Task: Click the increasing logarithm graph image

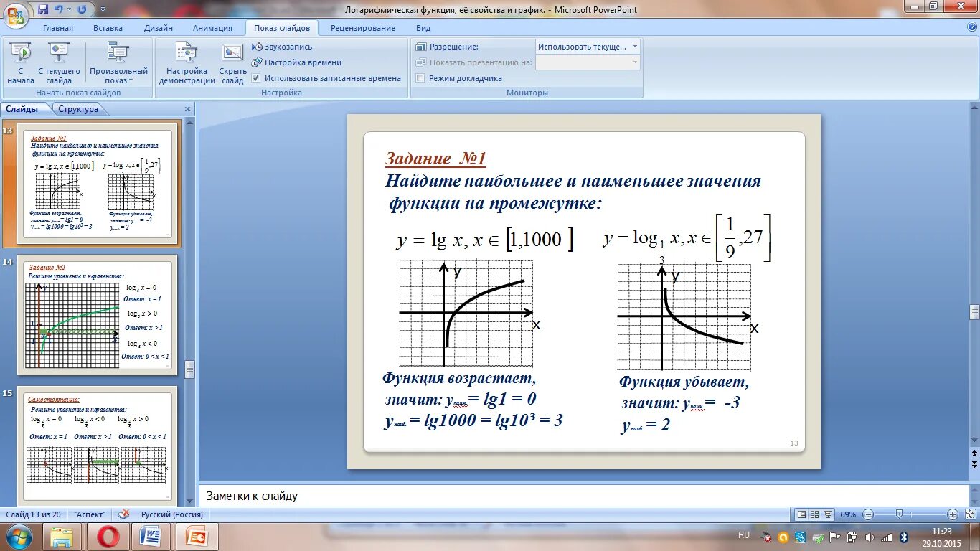Action: tap(466, 313)
